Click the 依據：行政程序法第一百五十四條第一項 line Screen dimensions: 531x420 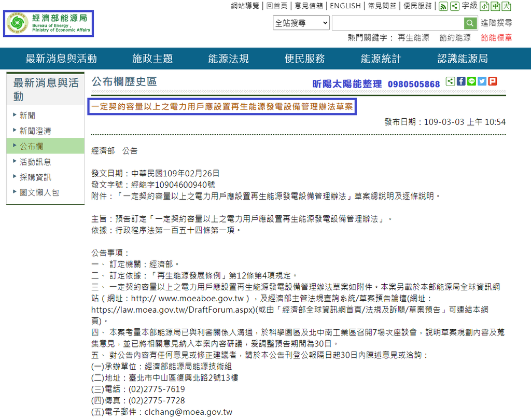coord(166,230)
